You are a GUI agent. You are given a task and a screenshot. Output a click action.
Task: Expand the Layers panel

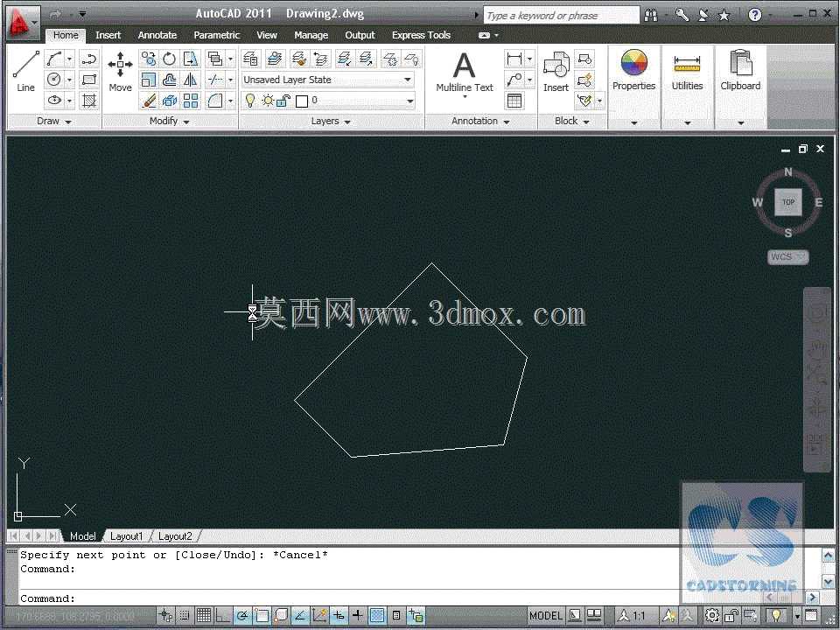tap(331, 121)
